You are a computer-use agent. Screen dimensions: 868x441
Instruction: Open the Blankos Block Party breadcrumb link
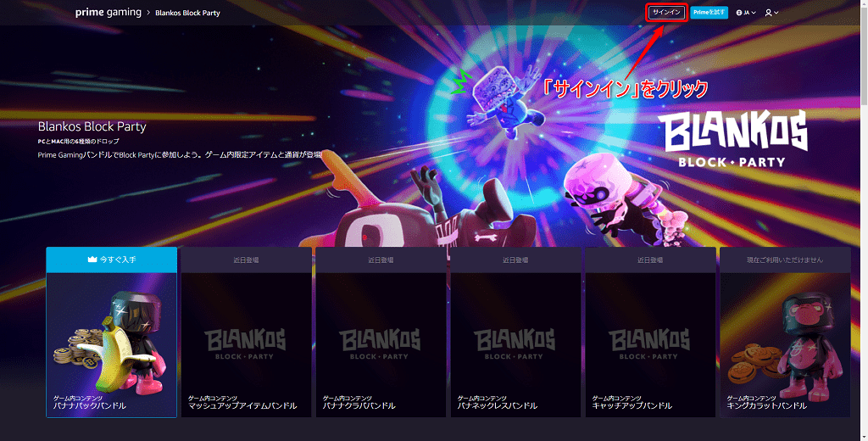point(187,13)
